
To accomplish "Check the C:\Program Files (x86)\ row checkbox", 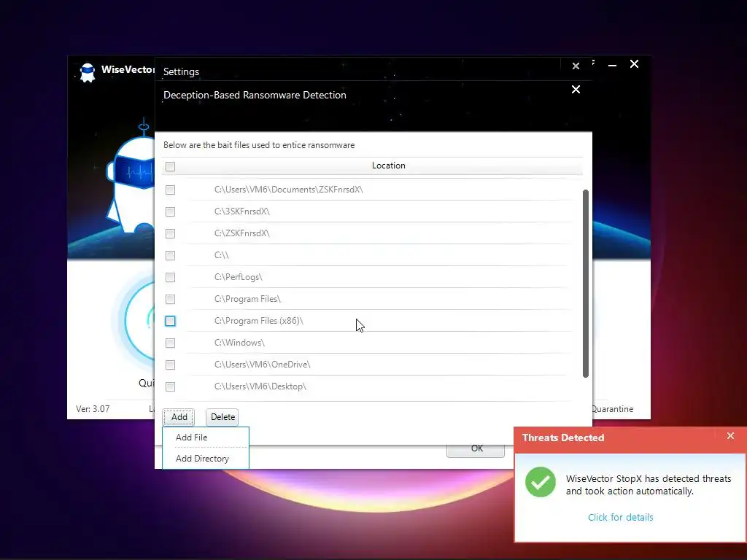I will (170, 321).
